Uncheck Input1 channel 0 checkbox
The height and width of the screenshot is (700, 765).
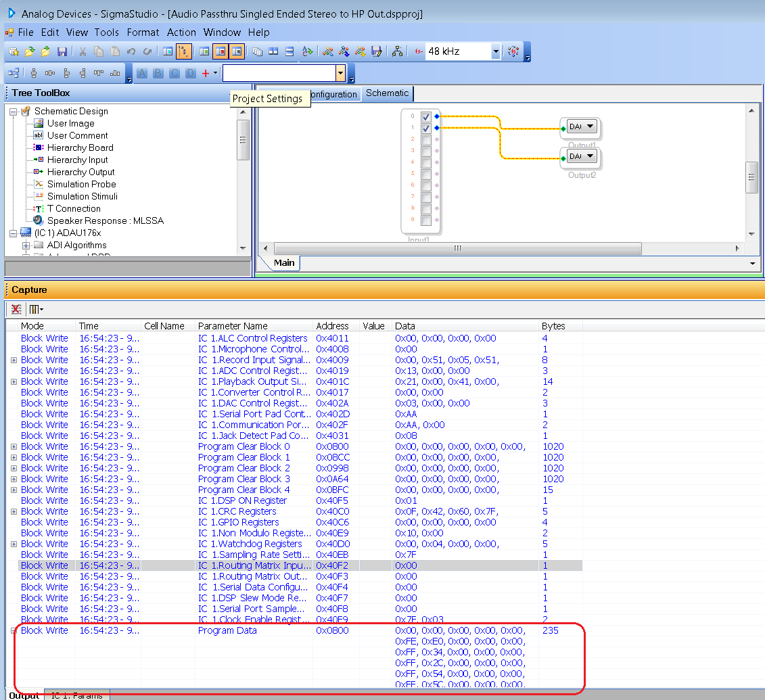coord(426,116)
